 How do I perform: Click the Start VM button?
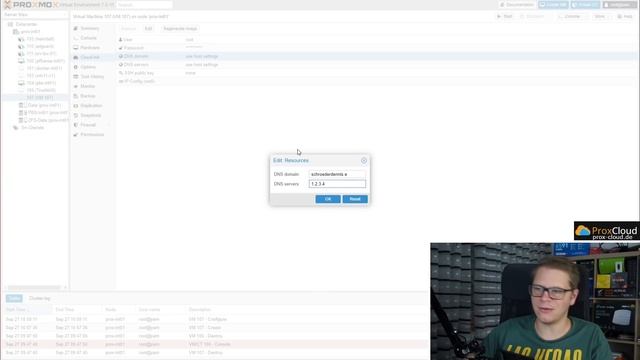pyautogui.click(x=504, y=16)
